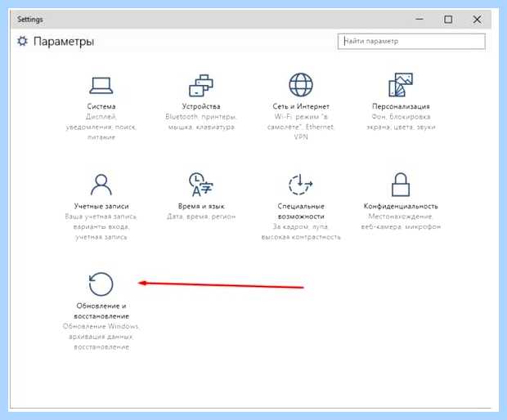Minimize the Settings window

click(420, 20)
